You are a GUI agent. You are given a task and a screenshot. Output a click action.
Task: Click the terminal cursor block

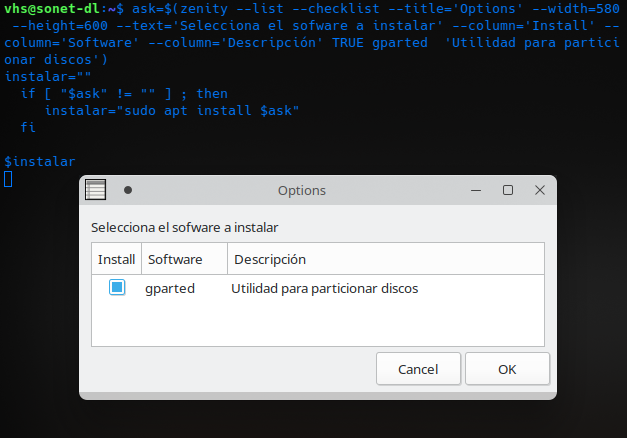point(8,179)
